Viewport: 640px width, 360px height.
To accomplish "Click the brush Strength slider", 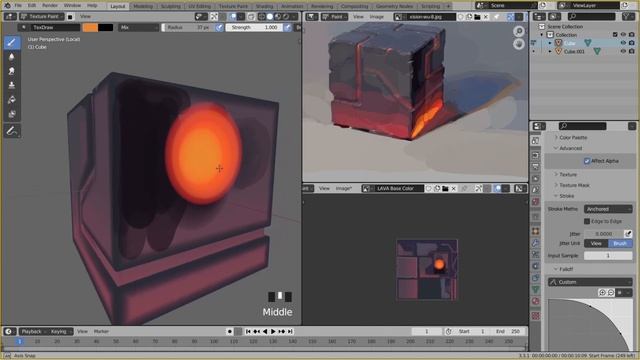I will click(x=254, y=27).
